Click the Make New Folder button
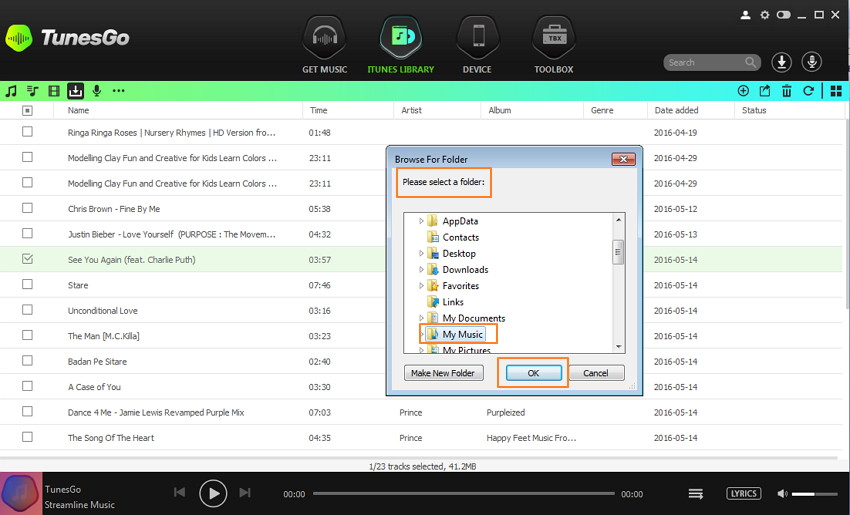Screen dimensions: 850x515 coord(444,373)
